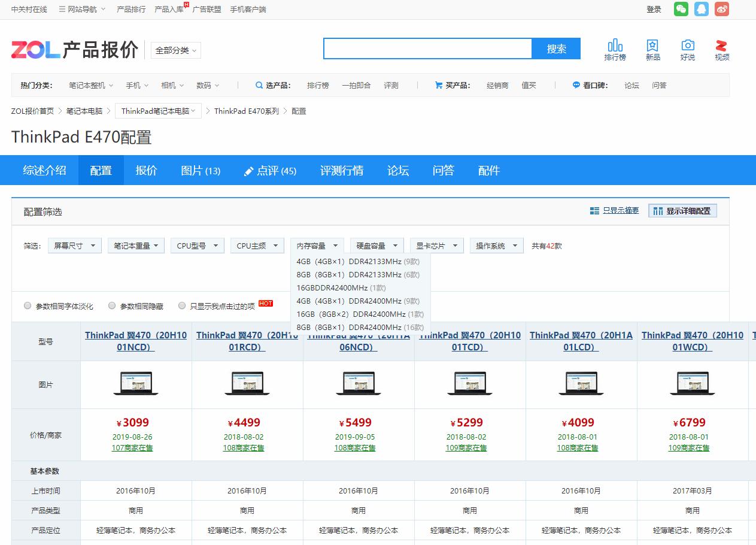
Task: Open the 排行榜 rankings icon near search bar
Action: tap(615, 47)
